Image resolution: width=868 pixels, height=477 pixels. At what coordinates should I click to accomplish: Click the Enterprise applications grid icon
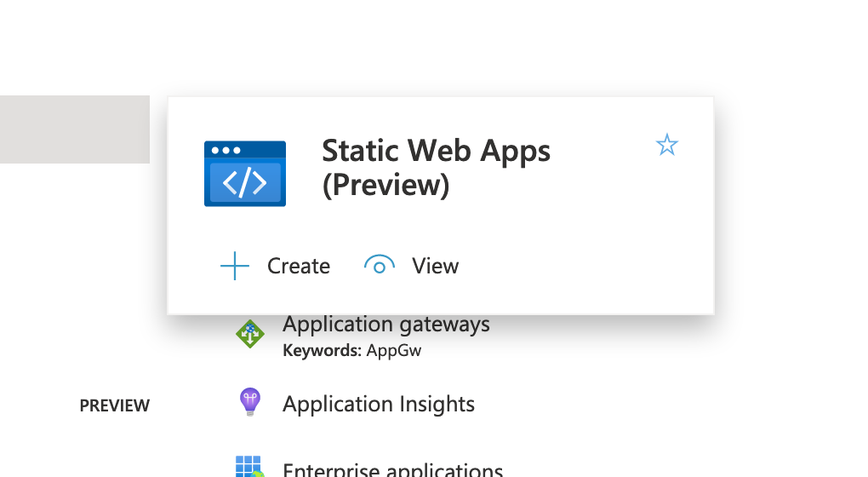point(249,467)
